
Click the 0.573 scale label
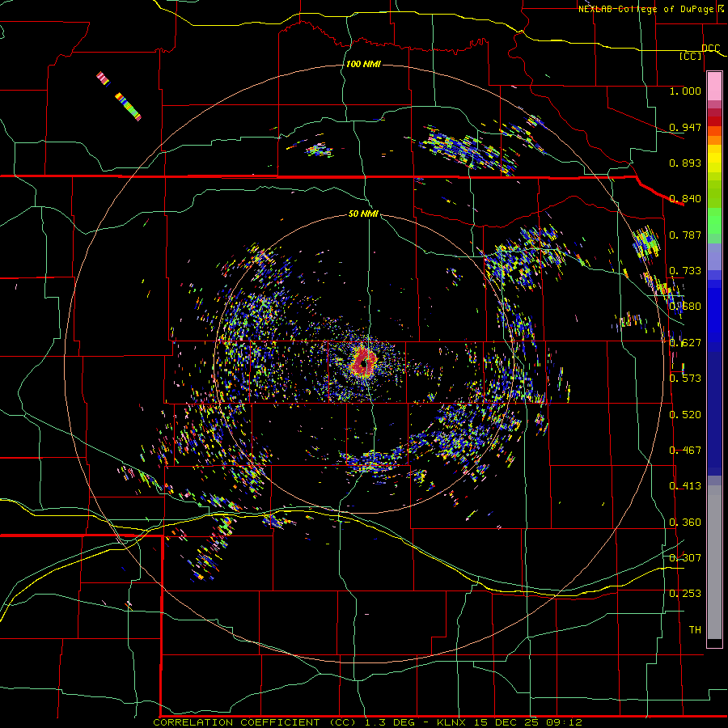click(685, 379)
